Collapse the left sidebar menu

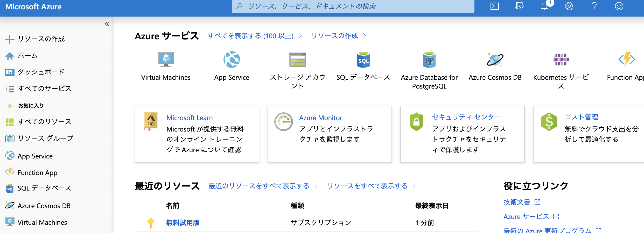click(107, 24)
